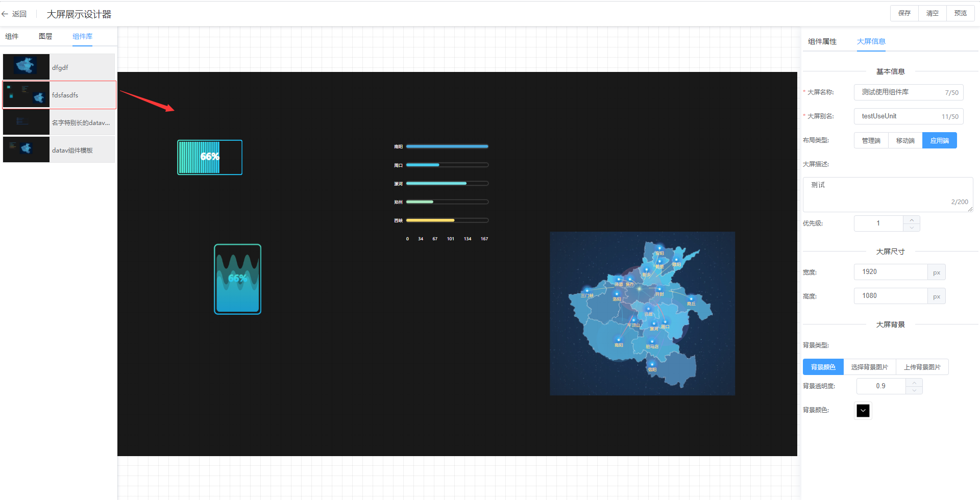The width and height of the screenshot is (980, 500).
Task: Select the datav组件模板 template thumbnail
Action: [26, 149]
